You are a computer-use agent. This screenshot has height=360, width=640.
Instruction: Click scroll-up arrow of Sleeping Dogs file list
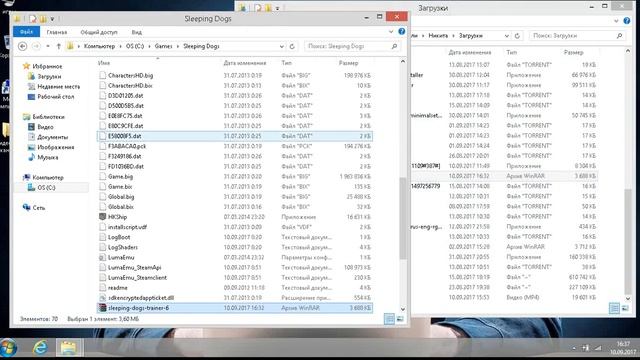403,62
